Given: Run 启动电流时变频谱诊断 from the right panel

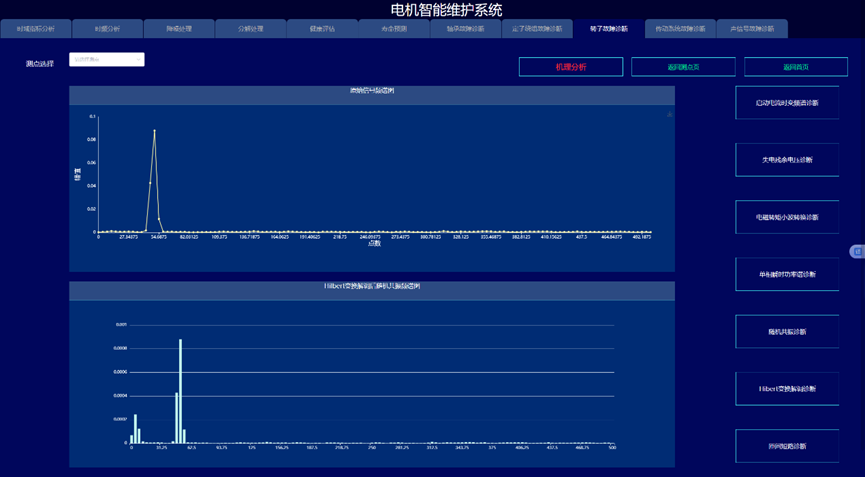Looking at the screenshot, I should coord(787,103).
